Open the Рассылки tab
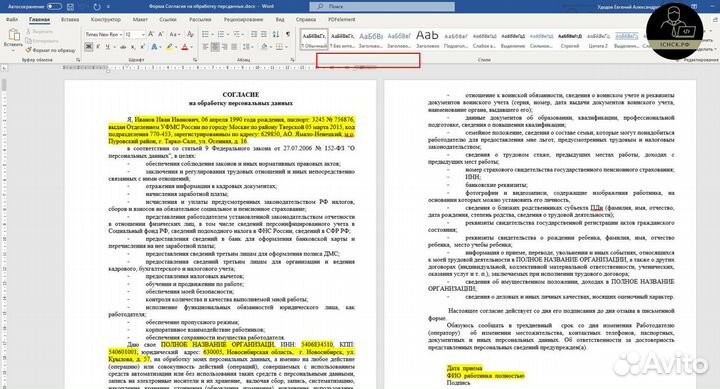 [200, 20]
